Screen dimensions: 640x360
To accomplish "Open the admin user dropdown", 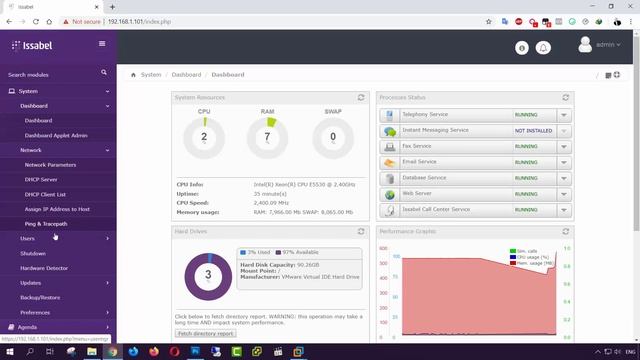I will [x=608, y=44].
